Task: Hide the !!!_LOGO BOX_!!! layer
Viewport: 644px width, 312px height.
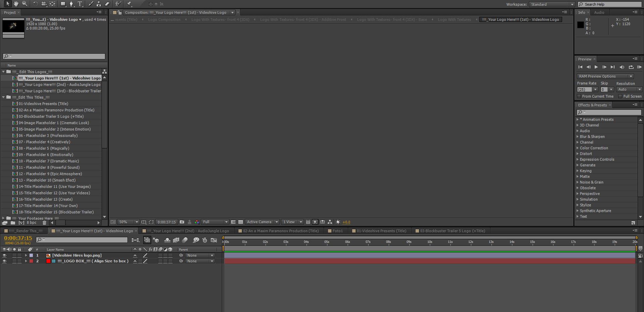Action: 4,261
